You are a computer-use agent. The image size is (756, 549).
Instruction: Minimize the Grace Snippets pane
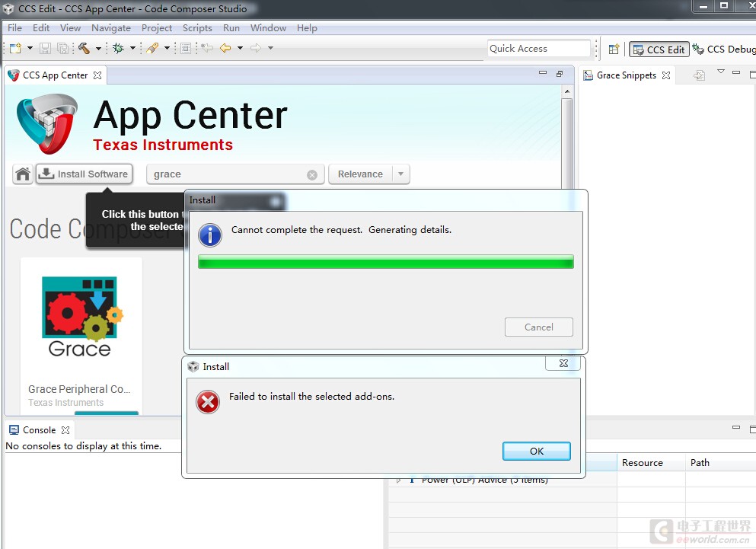(735, 72)
